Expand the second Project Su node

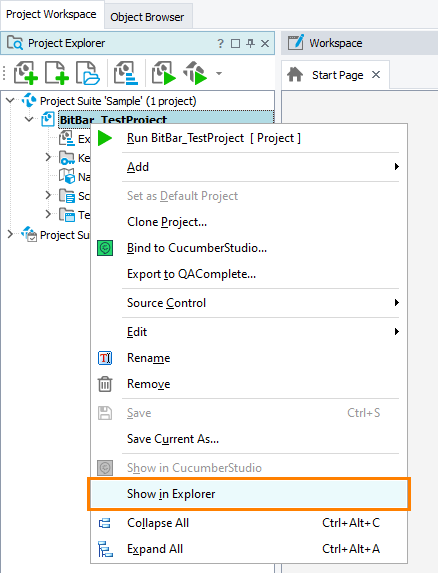tap(10, 234)
